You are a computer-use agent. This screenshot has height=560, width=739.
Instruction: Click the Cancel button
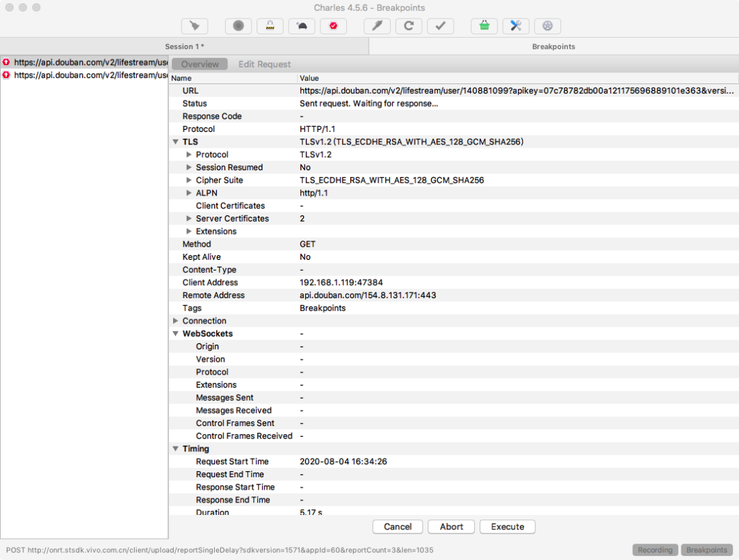click(x=398, y=526)
